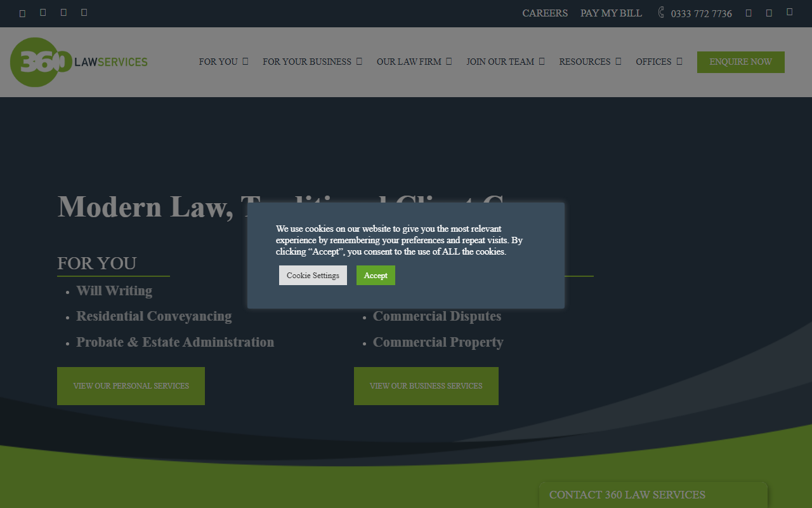Open the PAY MY BILL link
Image resolution: width=812 pixels, height=508 pixels.
click(x=611, y=13)
